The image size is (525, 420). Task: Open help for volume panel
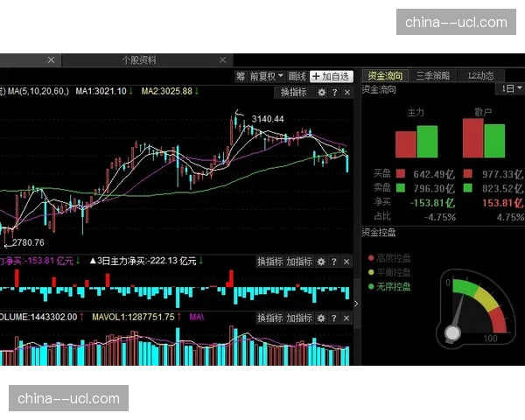334,318
